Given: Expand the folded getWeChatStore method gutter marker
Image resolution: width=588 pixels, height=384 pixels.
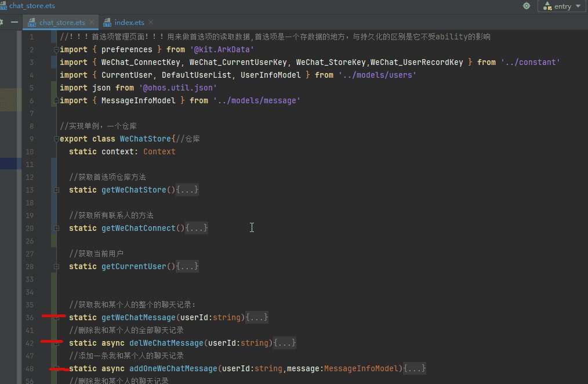Looking at the screenshot, I should pyautogui.click(x=56, y=190).
